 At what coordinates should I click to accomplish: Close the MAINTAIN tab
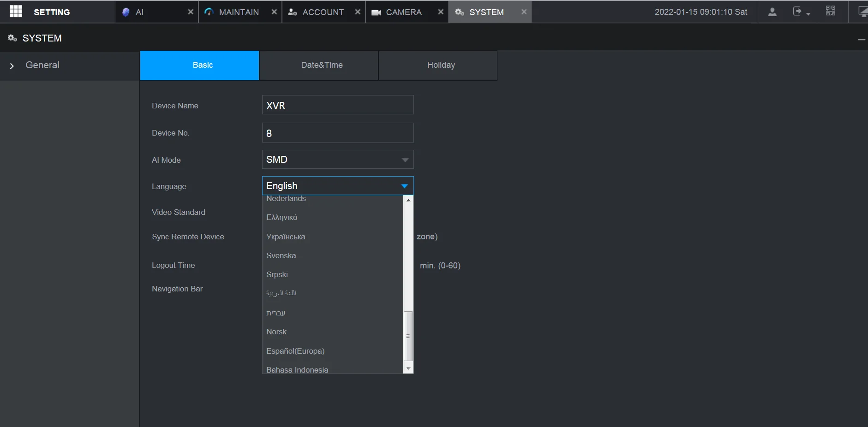[274, 12]
